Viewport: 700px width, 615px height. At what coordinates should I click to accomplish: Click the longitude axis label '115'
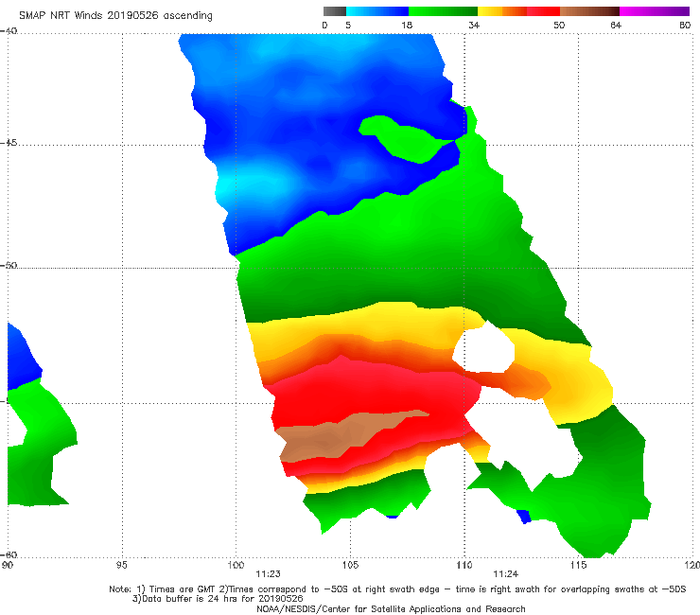coord(579,565)
